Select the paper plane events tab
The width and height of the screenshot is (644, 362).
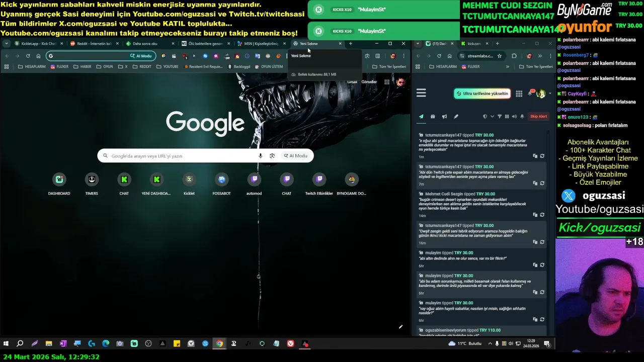coord(421,117)
